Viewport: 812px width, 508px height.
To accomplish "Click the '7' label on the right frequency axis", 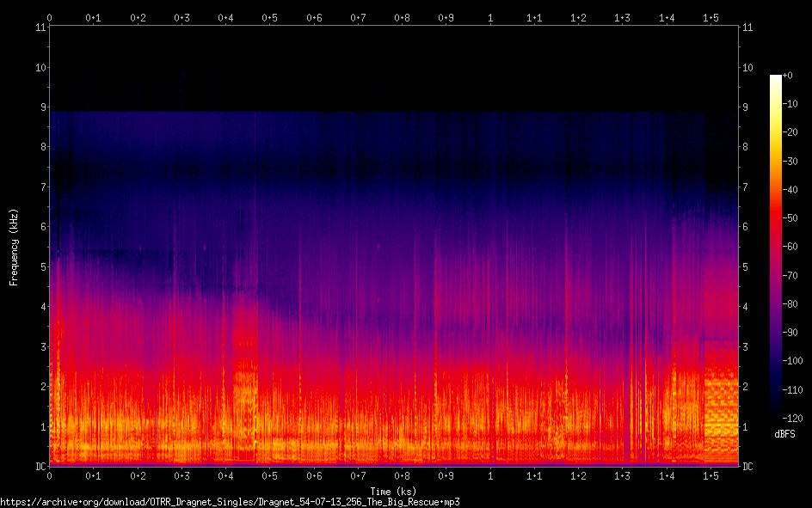I will pos(746,187).
